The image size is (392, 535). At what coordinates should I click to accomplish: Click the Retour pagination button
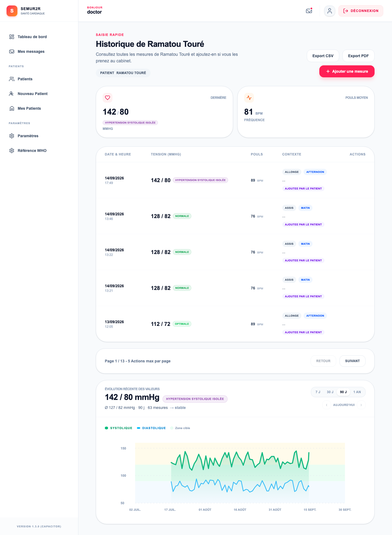point(323,361)
